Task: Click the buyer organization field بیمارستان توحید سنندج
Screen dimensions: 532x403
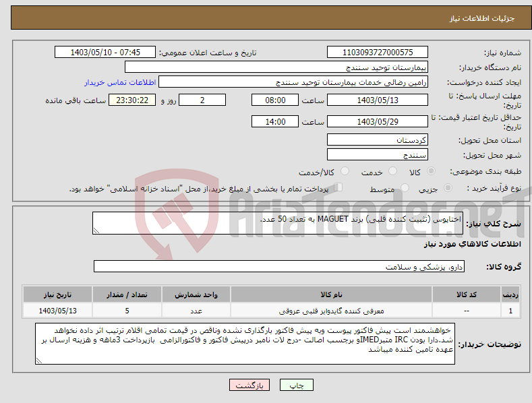Action: tap(276, 67)
